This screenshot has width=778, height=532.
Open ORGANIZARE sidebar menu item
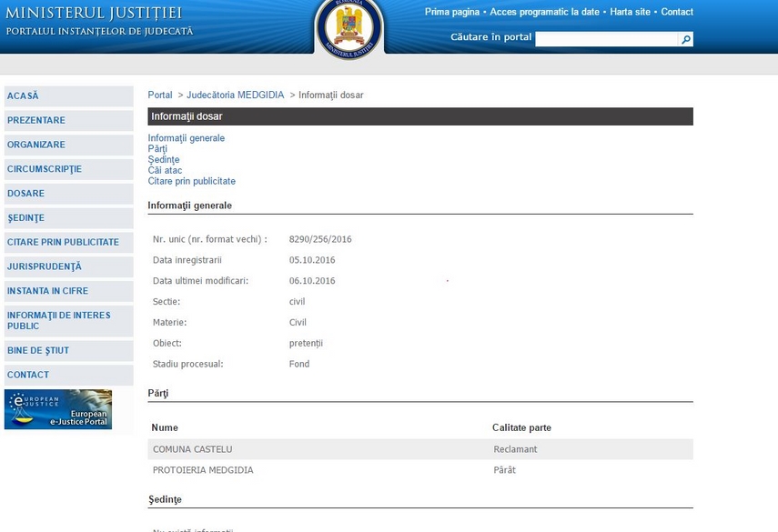(36, 145)
